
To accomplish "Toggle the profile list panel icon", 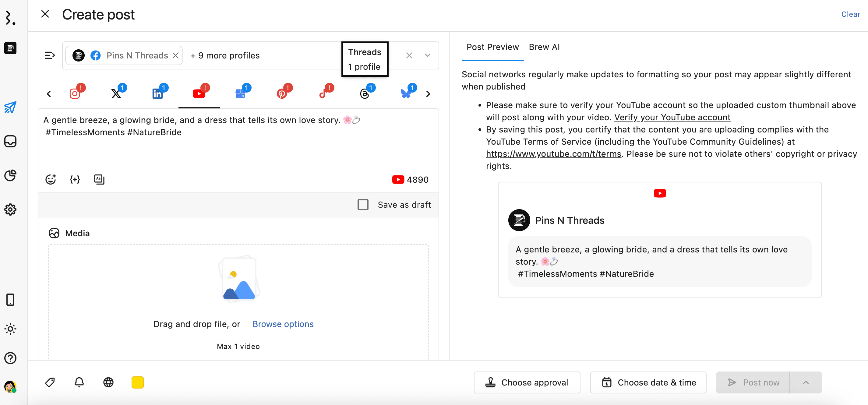I will click(50, 55).
